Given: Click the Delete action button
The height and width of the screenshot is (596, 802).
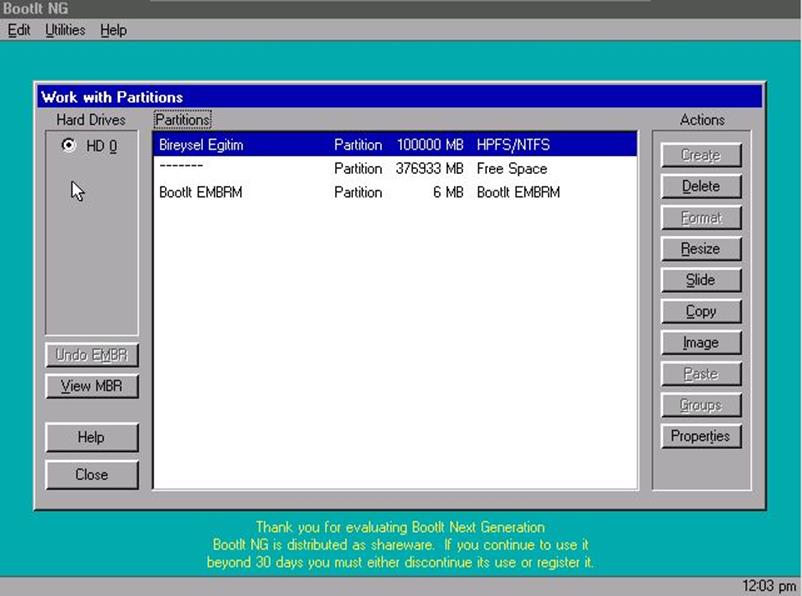Looking at the screenshot, I should [701, 186].
